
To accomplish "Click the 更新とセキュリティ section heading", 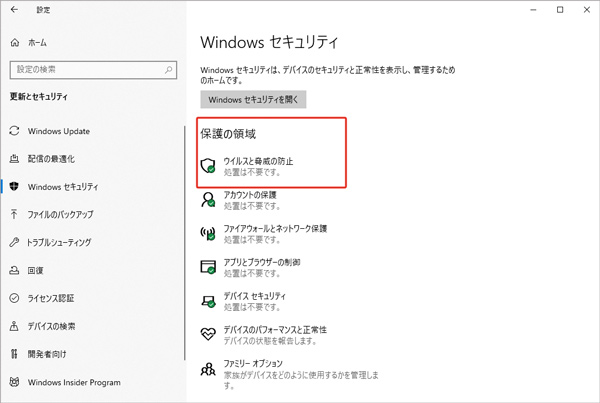I will pos(39,96).
